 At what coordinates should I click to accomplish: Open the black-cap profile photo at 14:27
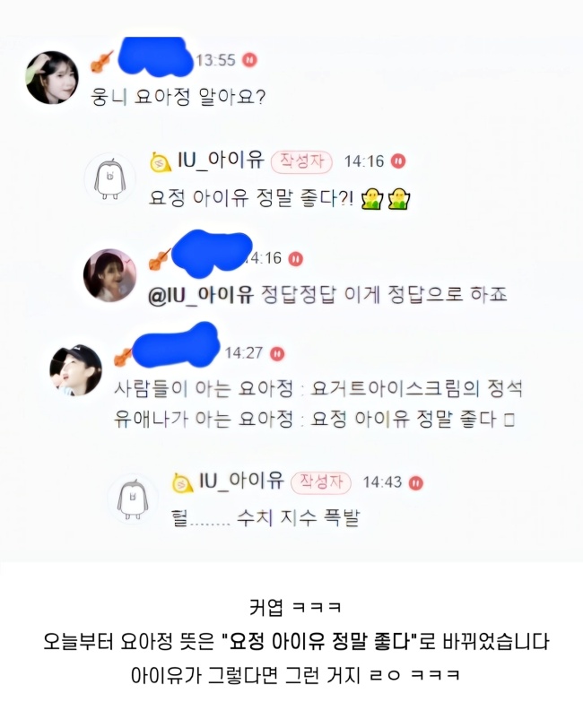(75, 370)
